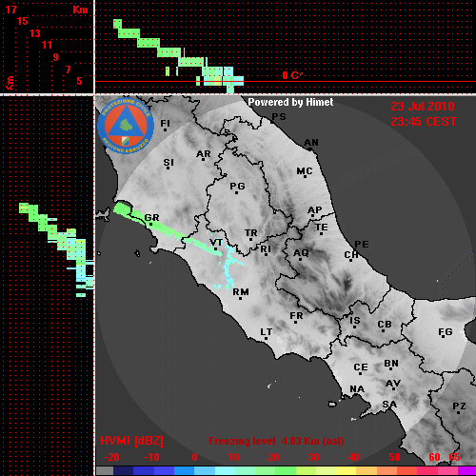Click the '0' color scale value

[x=194, y=457]
